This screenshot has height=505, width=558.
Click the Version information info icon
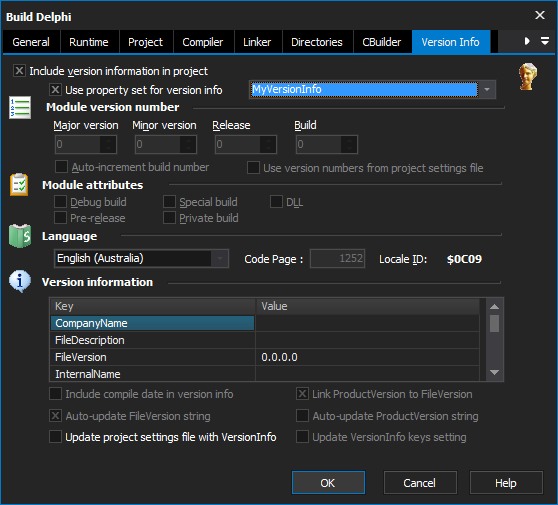pos(20,281)
